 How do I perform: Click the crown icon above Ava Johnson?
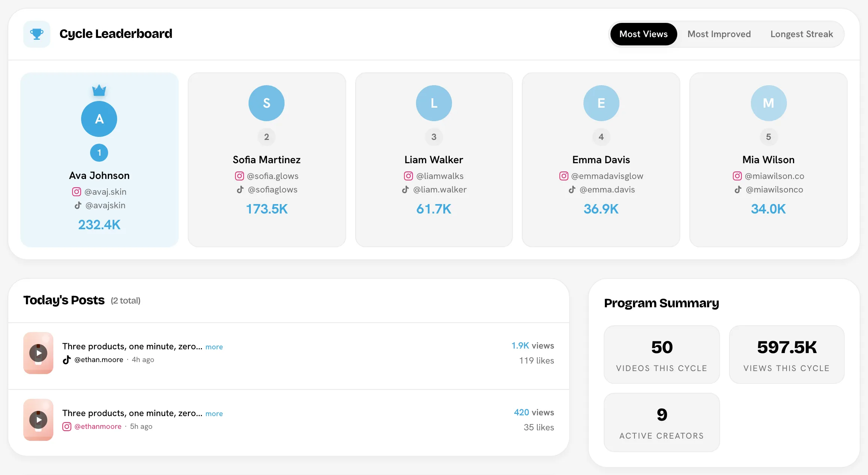[99, 90]
